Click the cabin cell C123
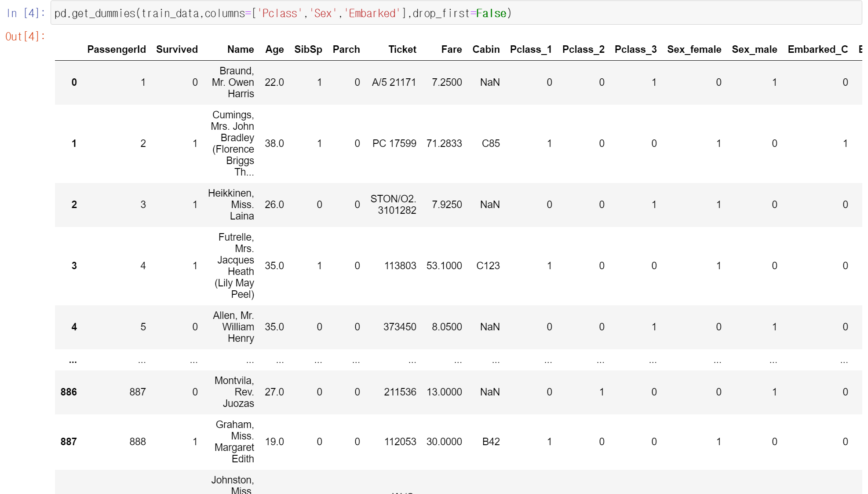868x494 pixels. click(488, 266)
